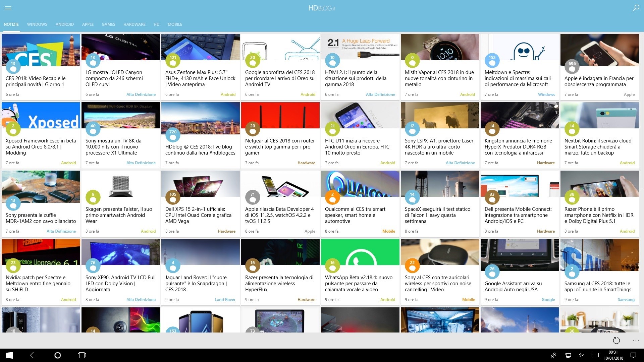The width and height of the screenshot is (644, 362).
Task: Open the three-dot more options menu
Action: (636, 341)
